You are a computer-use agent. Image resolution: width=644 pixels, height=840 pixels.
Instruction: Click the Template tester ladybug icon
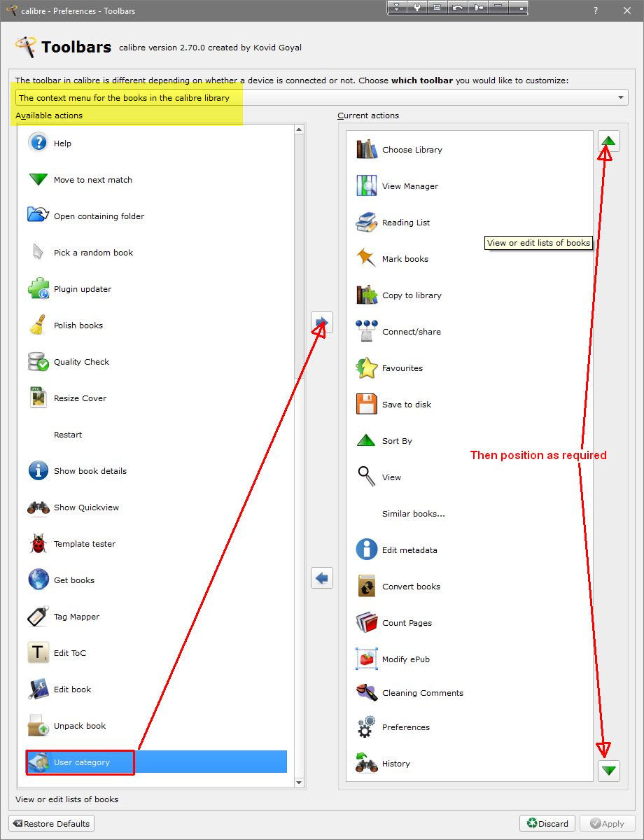point(38,543)
